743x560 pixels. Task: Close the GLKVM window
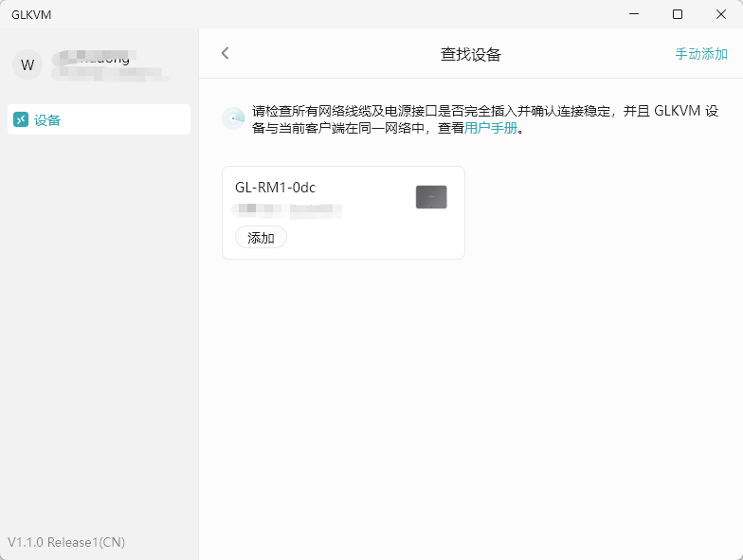[721, 14]
